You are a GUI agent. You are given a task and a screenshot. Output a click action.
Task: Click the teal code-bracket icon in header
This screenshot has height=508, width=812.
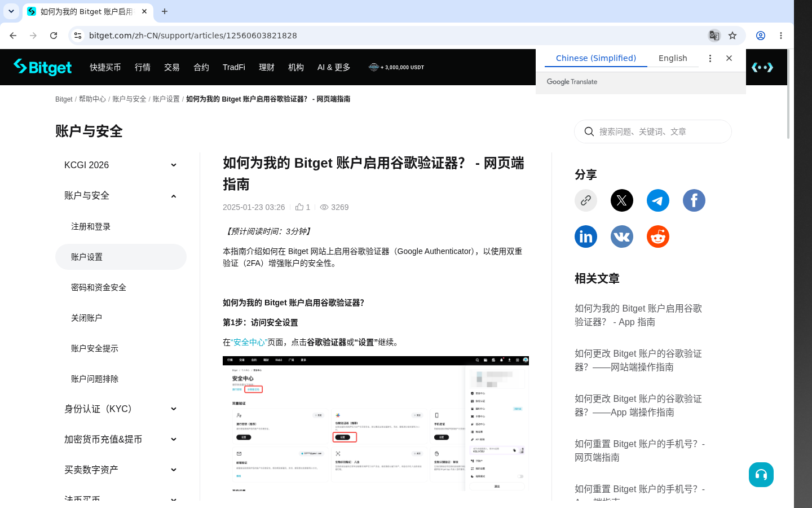click(x=762, y=67)
